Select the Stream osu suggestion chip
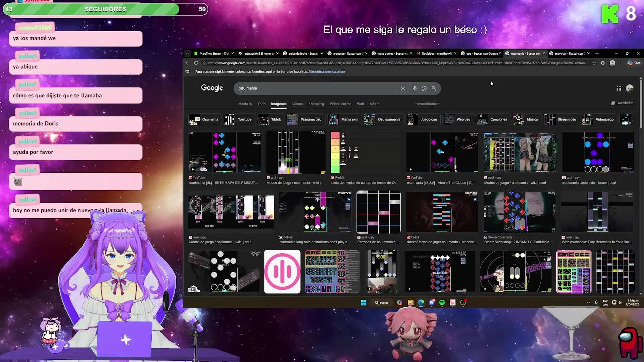644x362 pixels. pos(560,119)
